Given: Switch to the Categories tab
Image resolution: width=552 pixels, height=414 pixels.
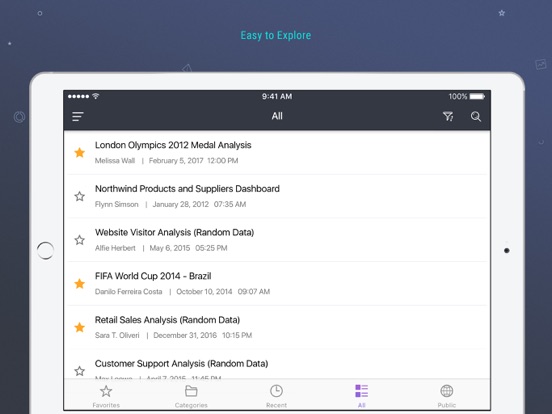Looking at the screenshot, I should point(191,396).
